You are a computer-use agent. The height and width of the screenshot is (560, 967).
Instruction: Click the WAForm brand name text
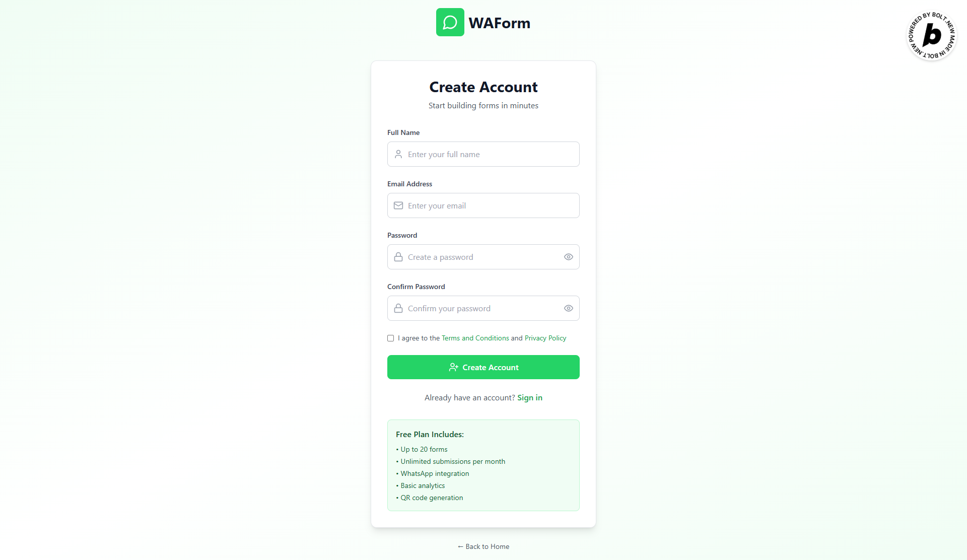(x=499, y=23)
